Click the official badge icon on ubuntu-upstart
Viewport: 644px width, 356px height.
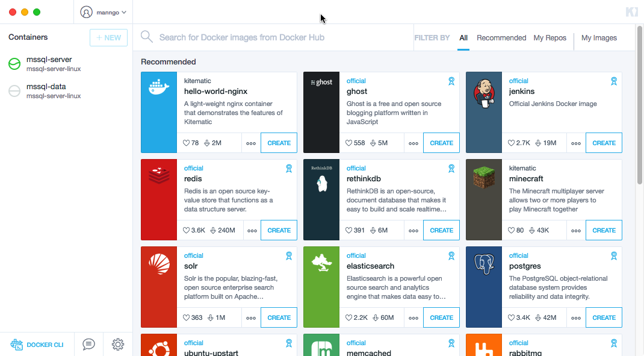[x=289, y=343]
